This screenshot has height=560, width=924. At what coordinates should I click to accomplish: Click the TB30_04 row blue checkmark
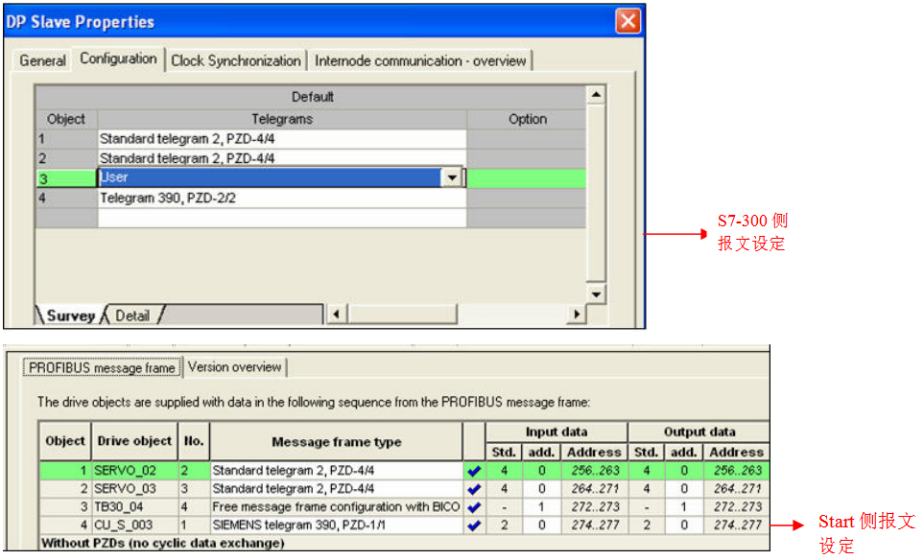pyautogui.click(x=474, y=507)
